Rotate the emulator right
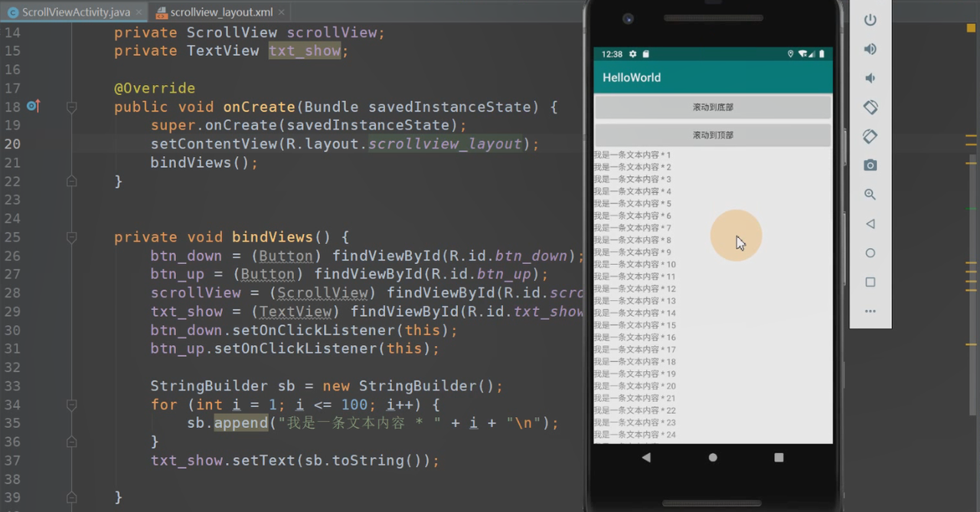The width and height of the screenshot is (980, 512). click(870, 136)
